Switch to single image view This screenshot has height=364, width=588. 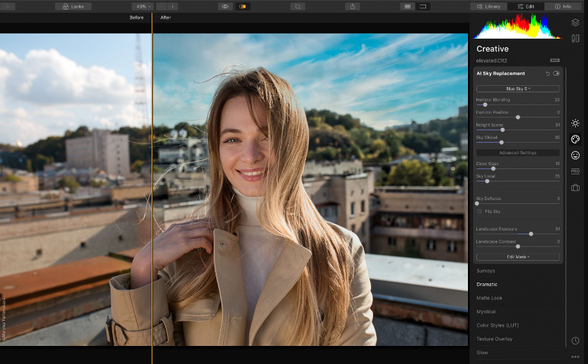coord(423,6)
